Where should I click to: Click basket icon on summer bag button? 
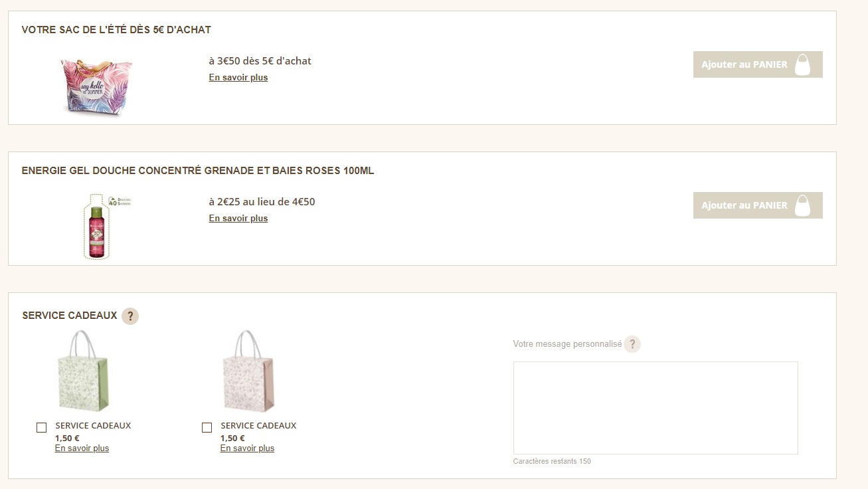coord(803,64)
